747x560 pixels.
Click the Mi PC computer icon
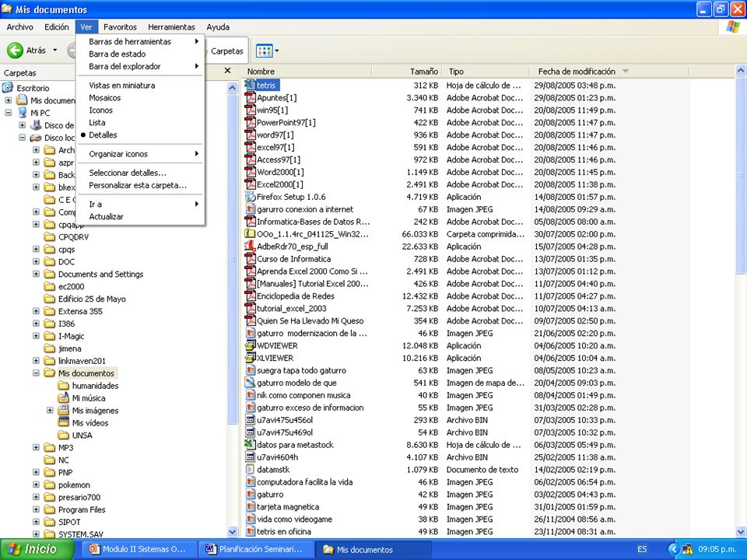pos(22,113)
